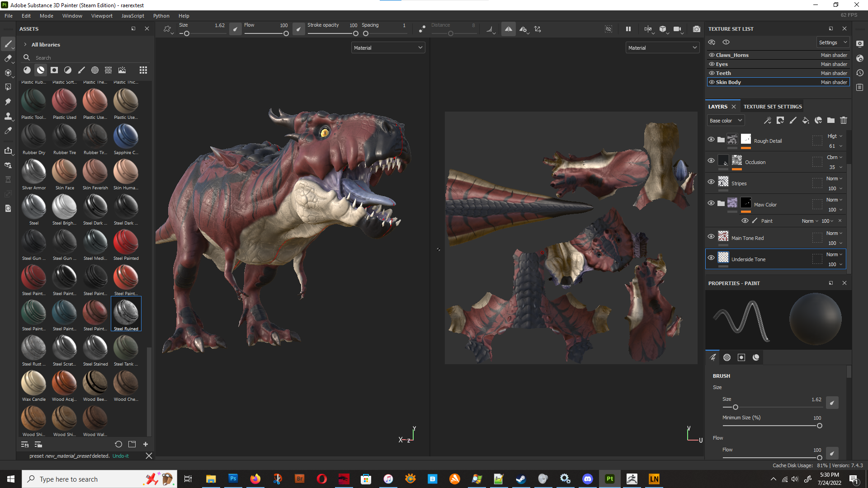Delete the selected layer with the trash icon
Viewport: 868px width, 488px height.
[844, 121]
